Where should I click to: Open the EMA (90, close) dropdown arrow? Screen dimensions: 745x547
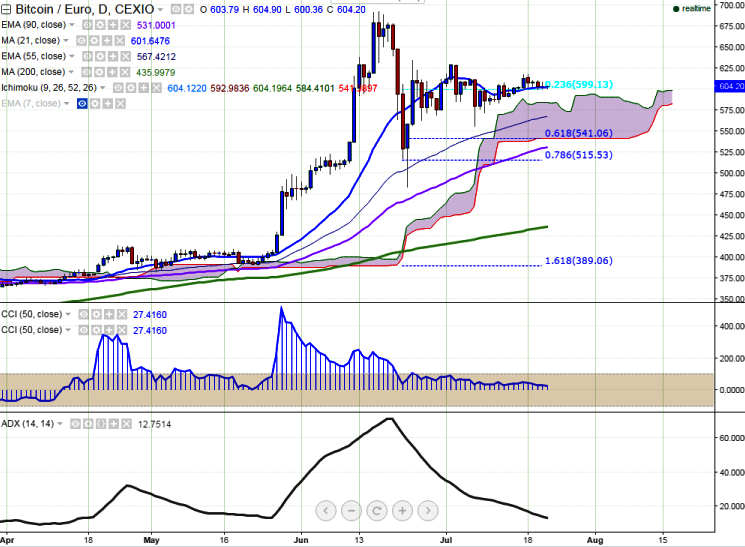pyautogui.click(x=72, y=25)
